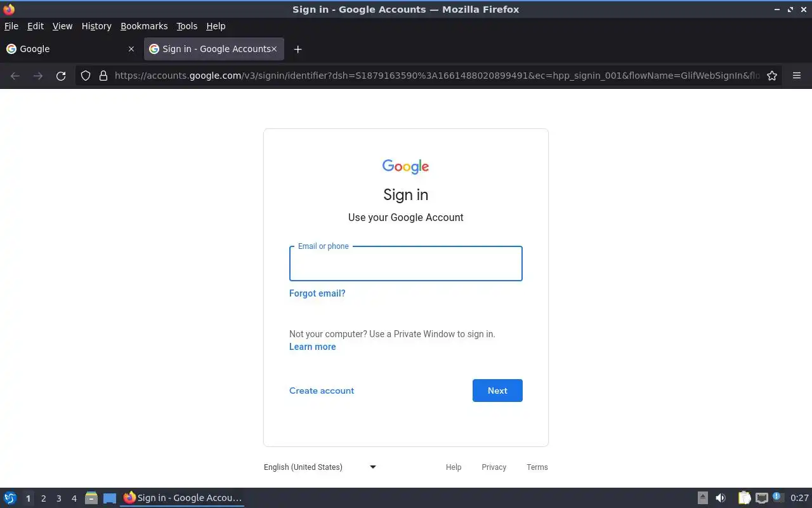Image resolution: width=812 pixels, height=508 pixels.
Task: Select the Firefox Sign in taskbar window entry
Action: [x=183, y=498]
